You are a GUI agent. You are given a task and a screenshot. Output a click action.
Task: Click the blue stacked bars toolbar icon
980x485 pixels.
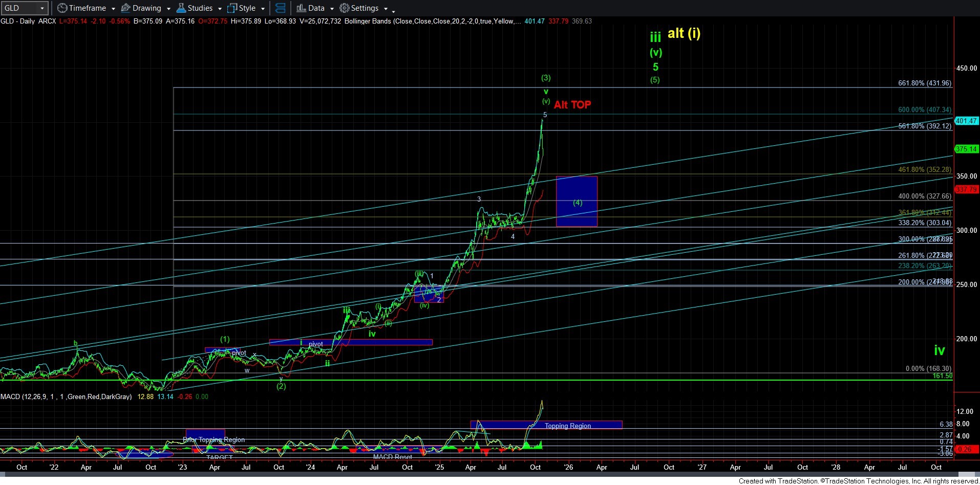(280, 8)
